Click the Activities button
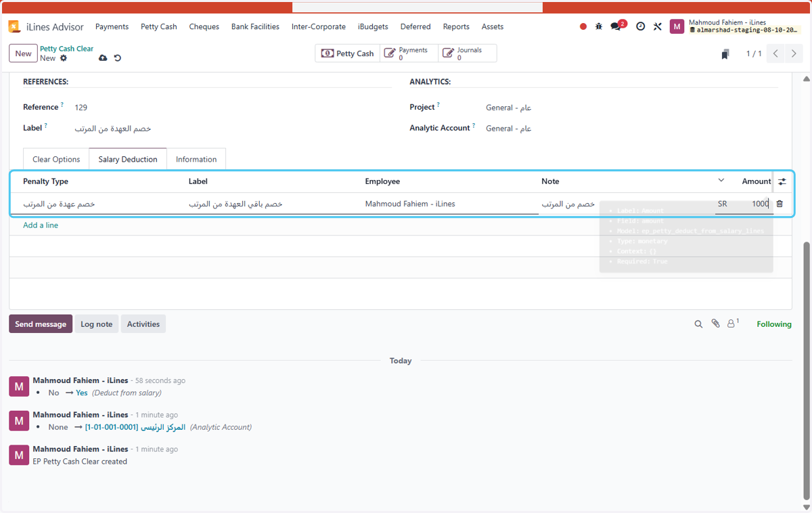This screenshot has height=513, width=812. 143,324
